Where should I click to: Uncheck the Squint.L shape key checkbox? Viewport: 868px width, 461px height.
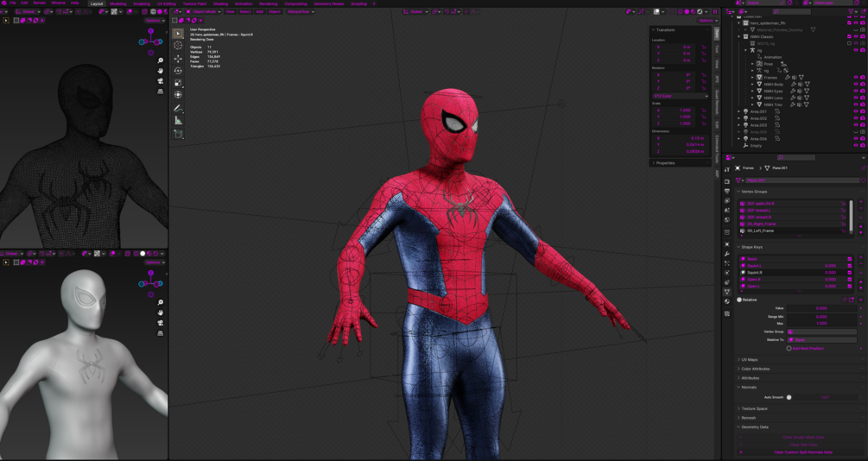[x=849, y=266]
